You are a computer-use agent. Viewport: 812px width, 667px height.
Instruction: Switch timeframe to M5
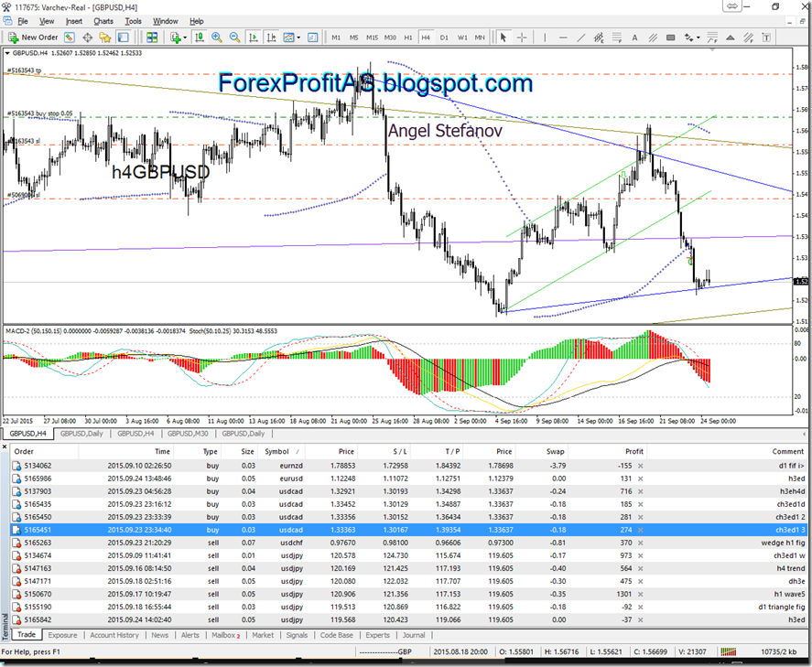coord(353,38)
